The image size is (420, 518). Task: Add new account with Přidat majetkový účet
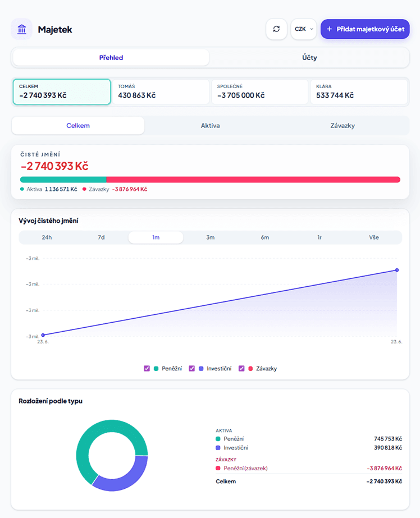(x=365, y=29)
